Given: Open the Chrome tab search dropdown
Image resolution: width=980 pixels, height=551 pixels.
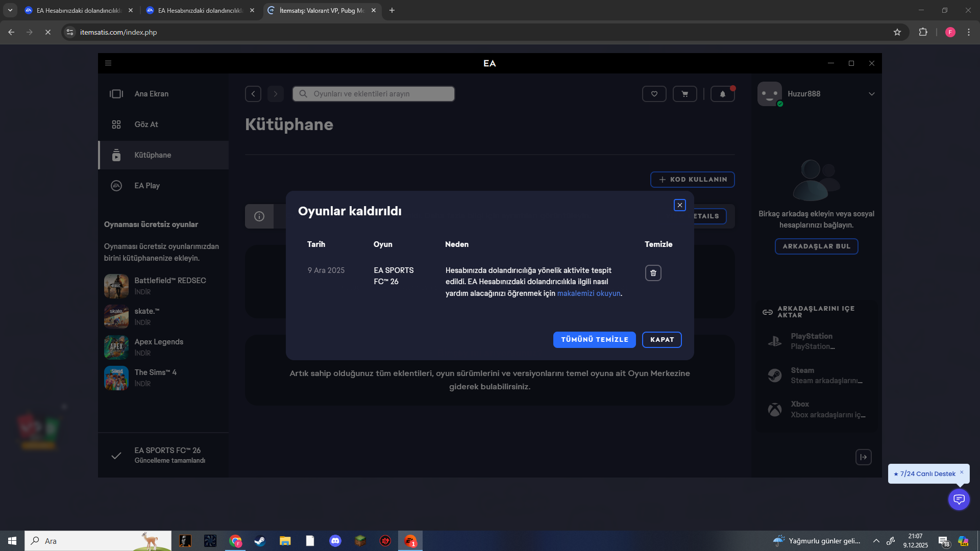Looking at the screenshot, I should click(x=10, y=10).
